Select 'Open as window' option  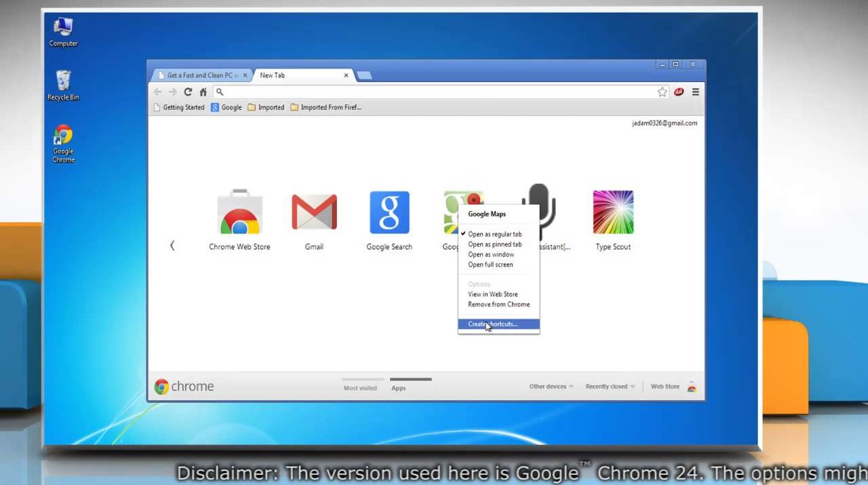pos(491,254)
